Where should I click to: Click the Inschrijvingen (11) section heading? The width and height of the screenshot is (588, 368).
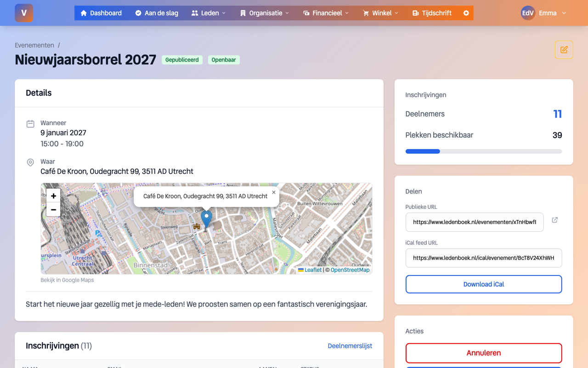tap(59, 346)
